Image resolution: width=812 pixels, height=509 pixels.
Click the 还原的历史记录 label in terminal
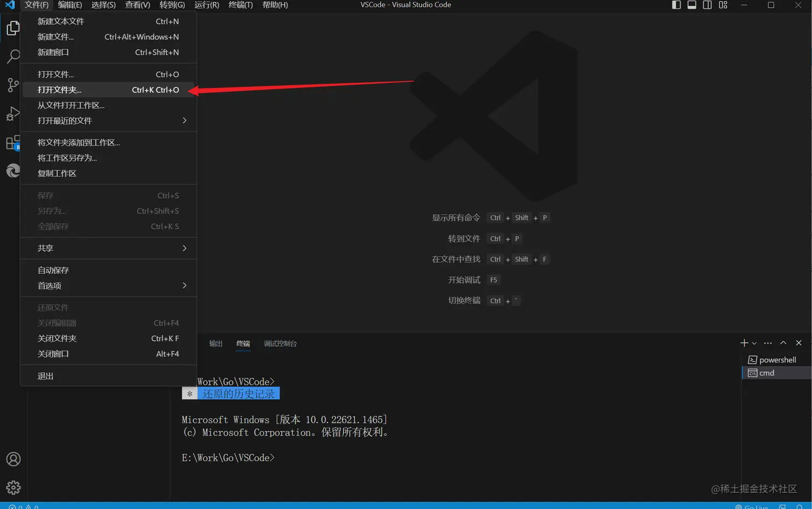[238, 394]
